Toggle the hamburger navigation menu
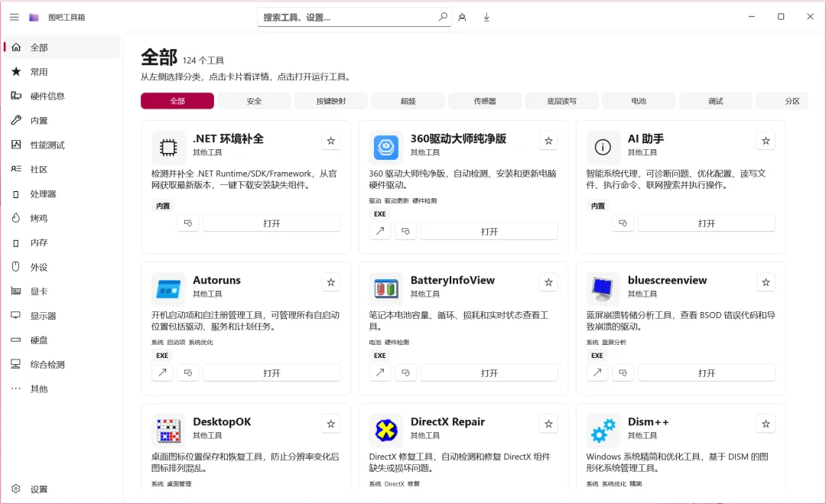826x504 pixels. (15, 17)
